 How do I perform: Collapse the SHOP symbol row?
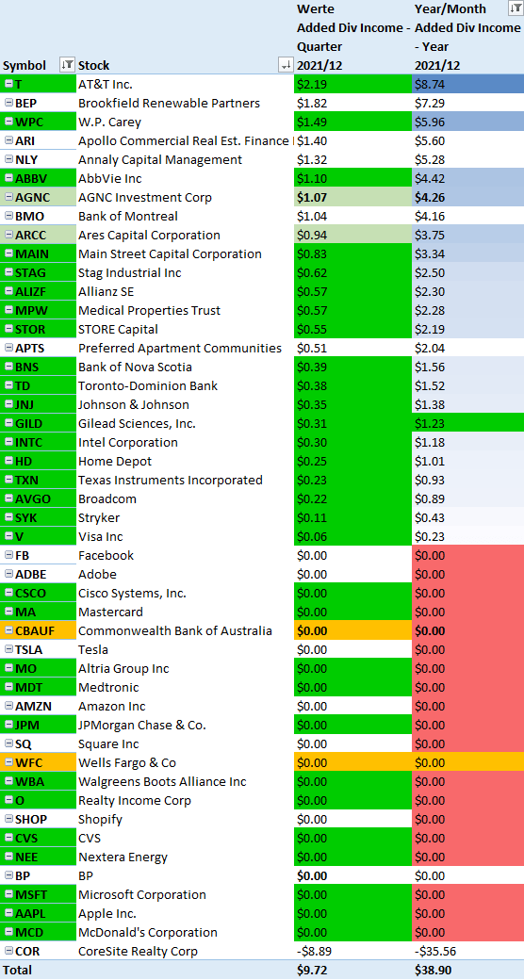8,819
